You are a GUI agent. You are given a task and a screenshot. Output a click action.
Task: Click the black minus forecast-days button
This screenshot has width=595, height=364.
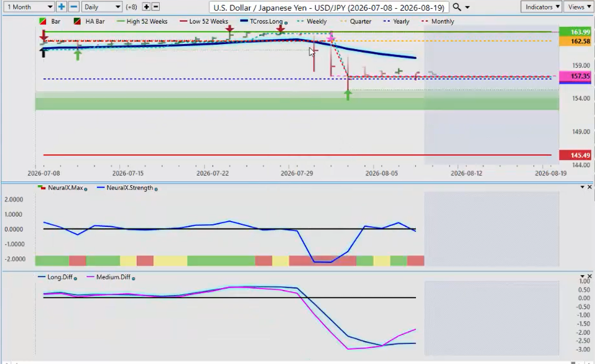155,7
